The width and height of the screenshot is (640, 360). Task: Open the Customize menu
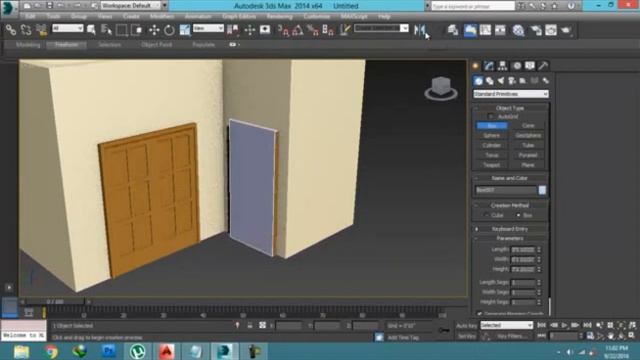(317, 16)
